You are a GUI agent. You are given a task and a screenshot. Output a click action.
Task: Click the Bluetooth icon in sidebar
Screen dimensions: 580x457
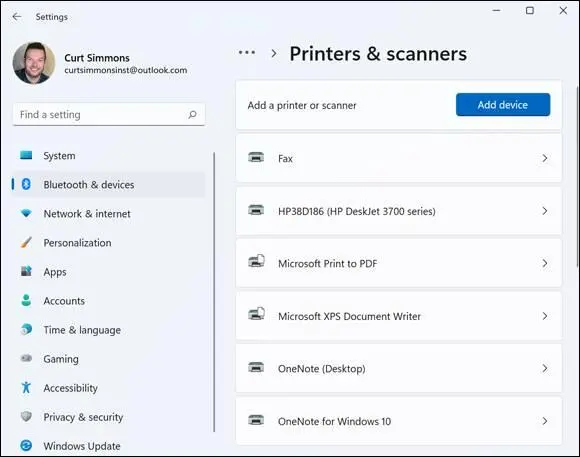[26, 184]
